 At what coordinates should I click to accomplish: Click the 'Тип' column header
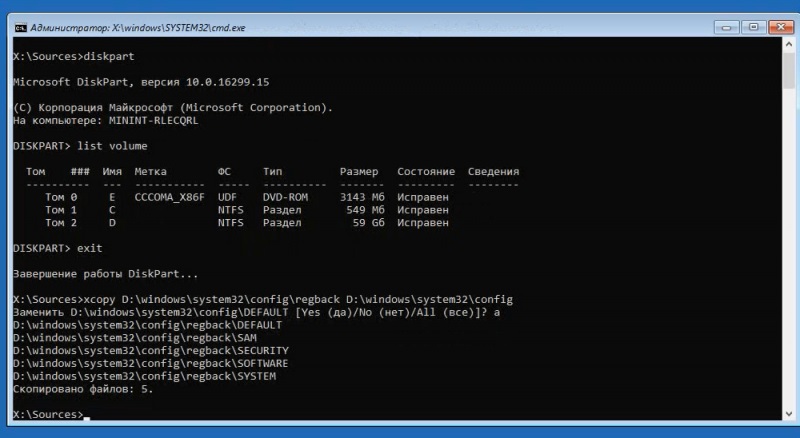pos(272,172)
